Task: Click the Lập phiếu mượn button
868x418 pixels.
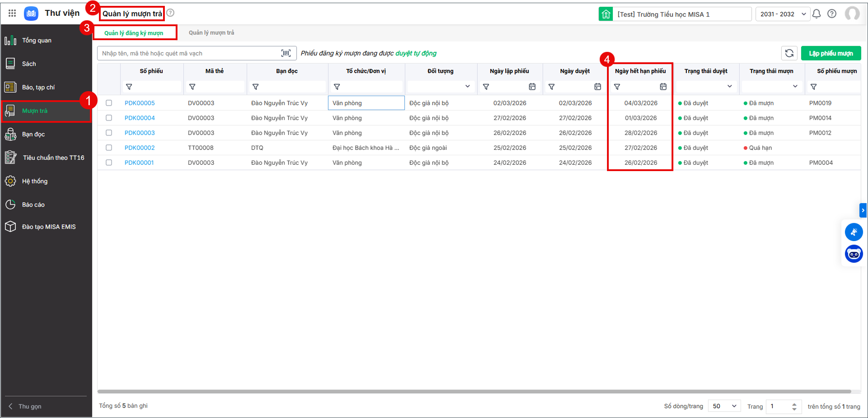Action: (831, 53)
